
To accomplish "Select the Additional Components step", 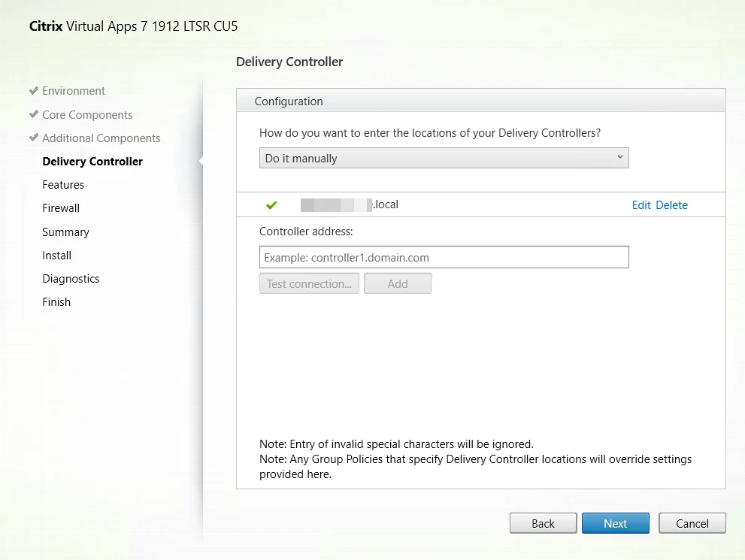I will [x=101, y=138].
